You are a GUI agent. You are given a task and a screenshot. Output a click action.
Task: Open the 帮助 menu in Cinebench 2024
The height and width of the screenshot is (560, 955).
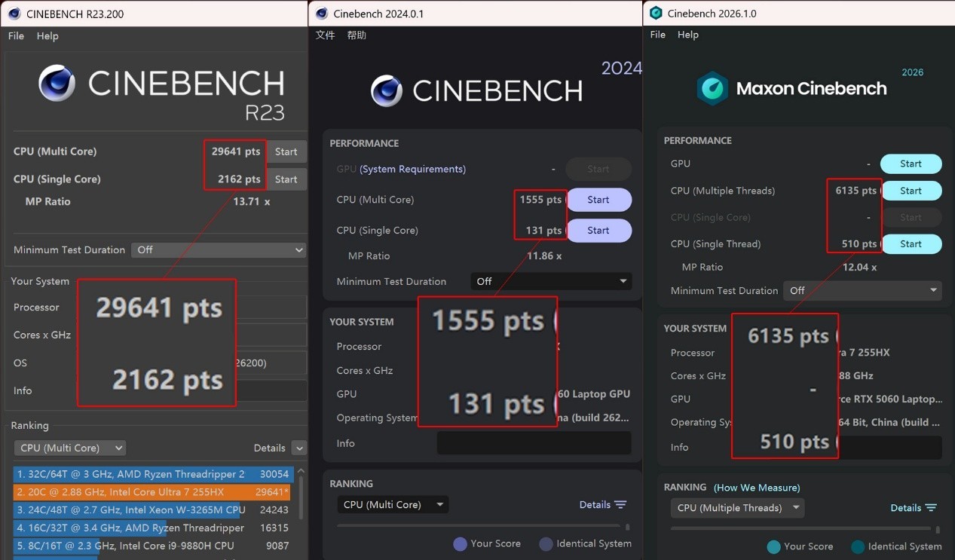pos(357,35)
